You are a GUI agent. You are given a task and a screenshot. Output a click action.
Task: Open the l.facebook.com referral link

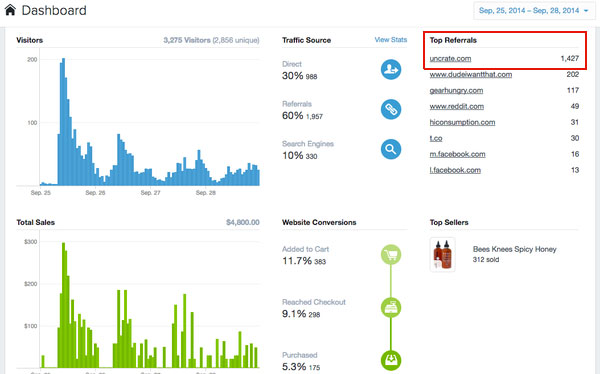455,170
